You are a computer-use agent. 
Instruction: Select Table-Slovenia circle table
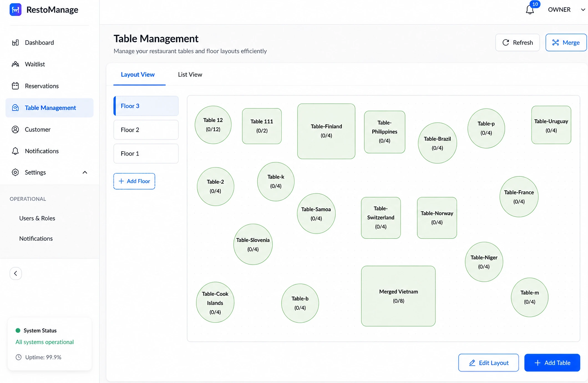click(253, 244)
